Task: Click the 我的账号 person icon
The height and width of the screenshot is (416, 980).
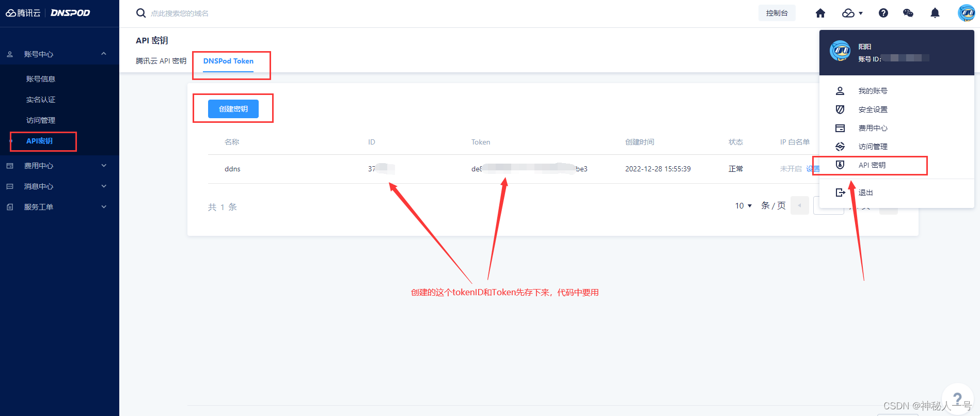Action: pyautogui.click(x=840, y=91)
